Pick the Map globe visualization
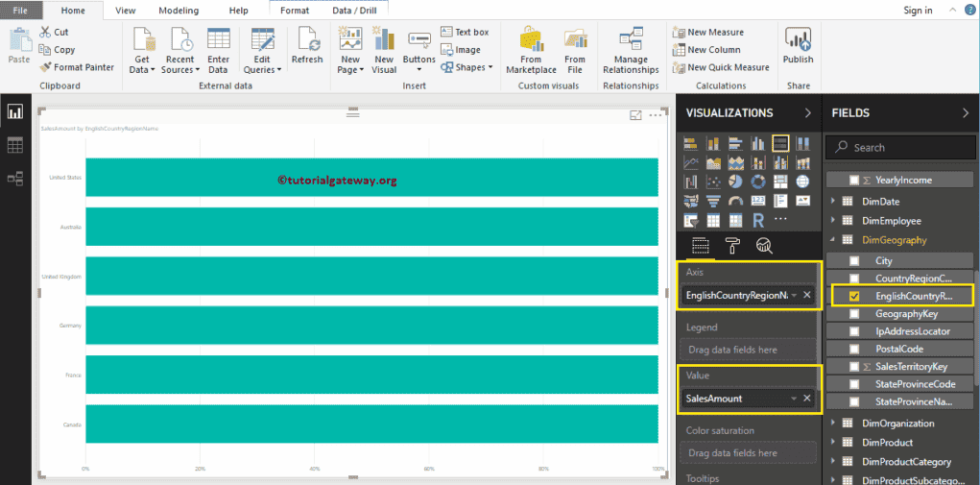 pyautogui.click(x=803, y=182)
